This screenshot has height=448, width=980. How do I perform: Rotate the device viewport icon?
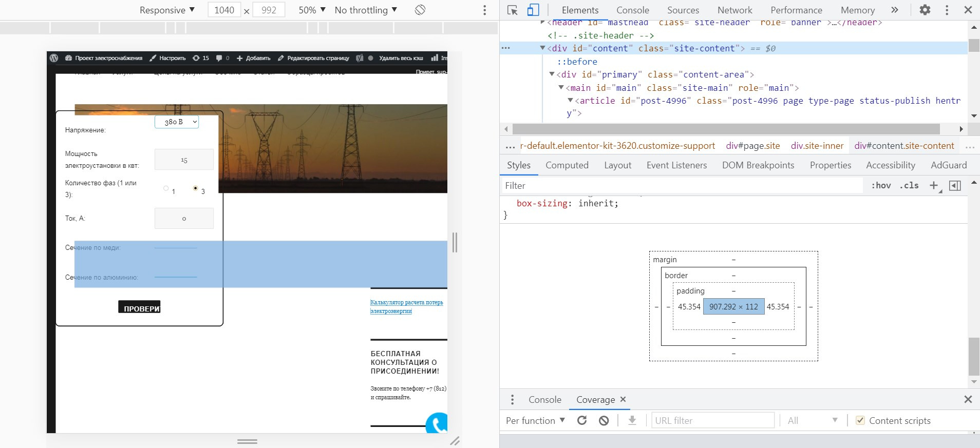click(420, 10)
